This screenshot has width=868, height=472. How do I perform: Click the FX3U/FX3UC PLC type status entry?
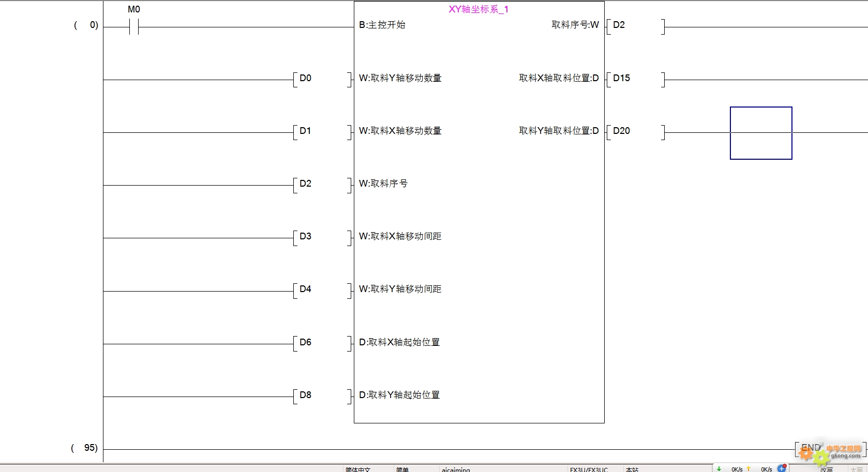pos(589,469)
